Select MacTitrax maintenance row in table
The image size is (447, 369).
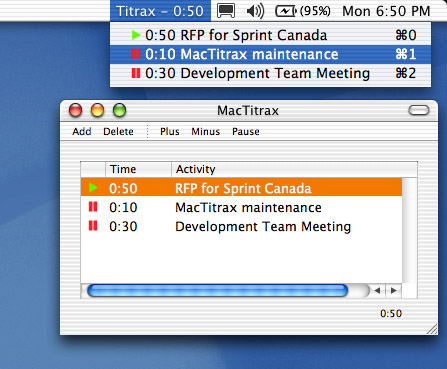[x=241, y=208]
